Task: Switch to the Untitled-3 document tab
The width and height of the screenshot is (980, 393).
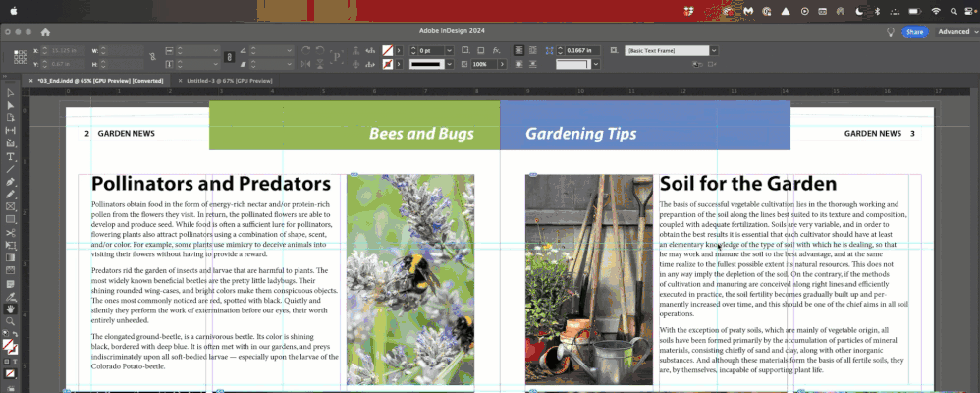Action: pyautogui.click(x=230, y=81)
